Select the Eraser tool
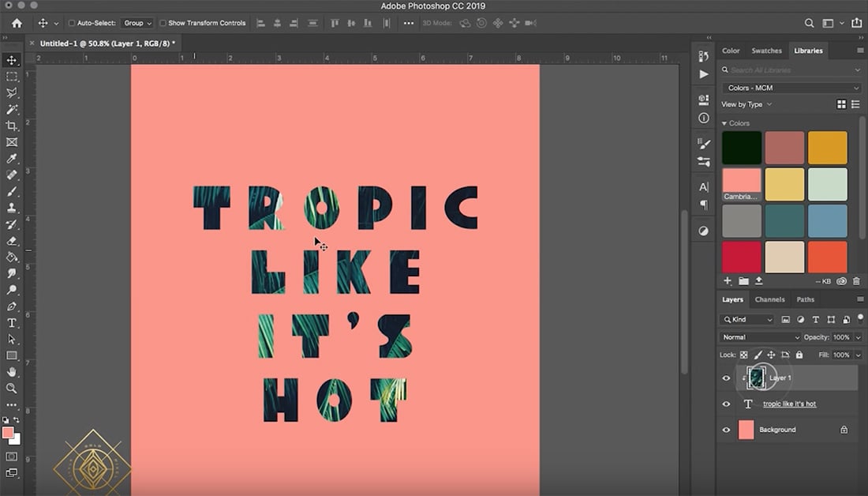This screenshot has width=868, height=496. point(12,241)
